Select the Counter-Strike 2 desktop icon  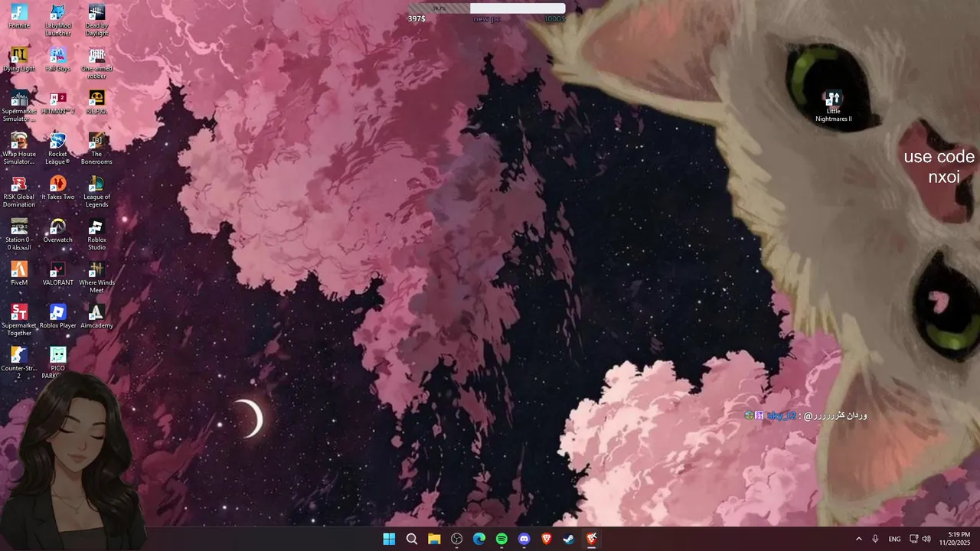19,363
